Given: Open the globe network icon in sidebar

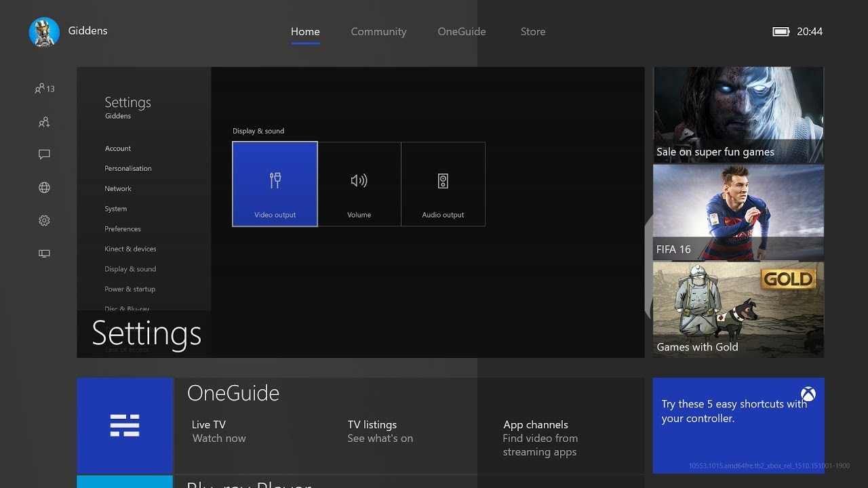Looking at the screenshot, I should [44, 188].
